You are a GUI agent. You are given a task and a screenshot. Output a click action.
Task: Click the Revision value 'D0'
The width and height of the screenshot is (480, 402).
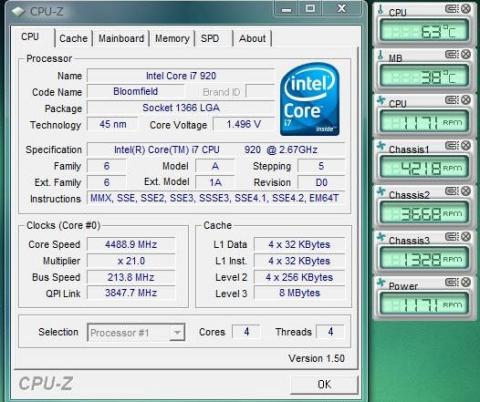(x=321, y=182)
